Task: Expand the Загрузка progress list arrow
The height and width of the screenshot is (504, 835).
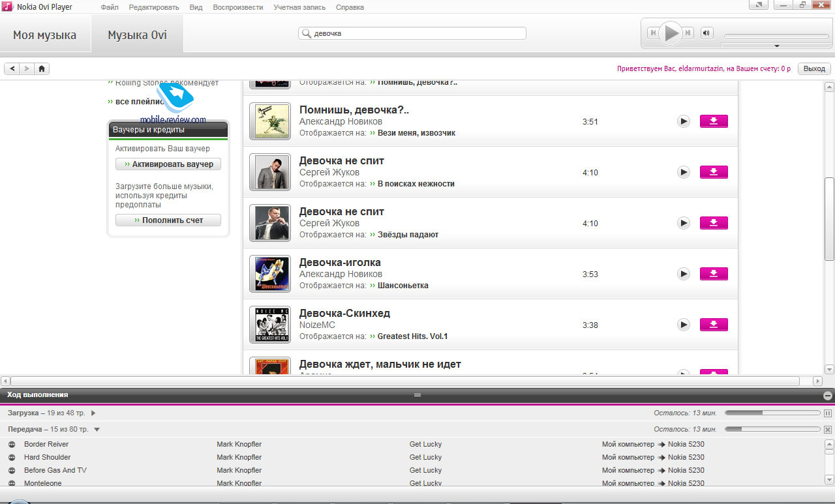Action: (93, 413)
